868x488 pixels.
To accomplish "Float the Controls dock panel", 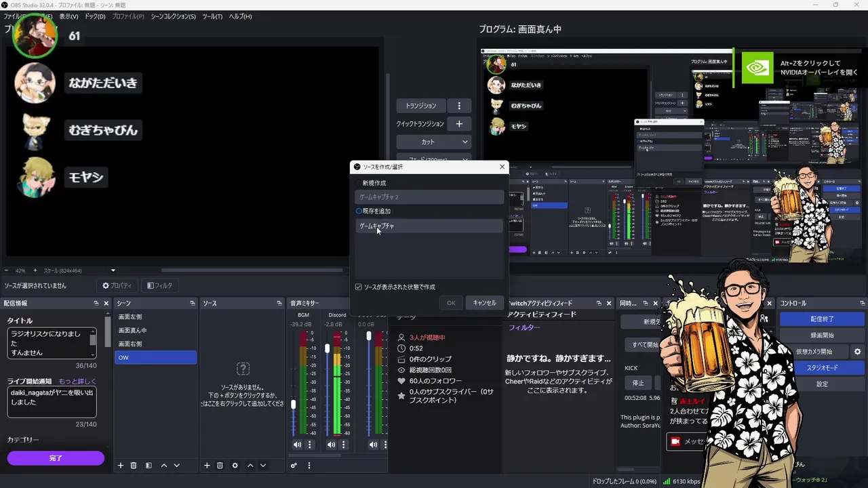I will [862, 304].
